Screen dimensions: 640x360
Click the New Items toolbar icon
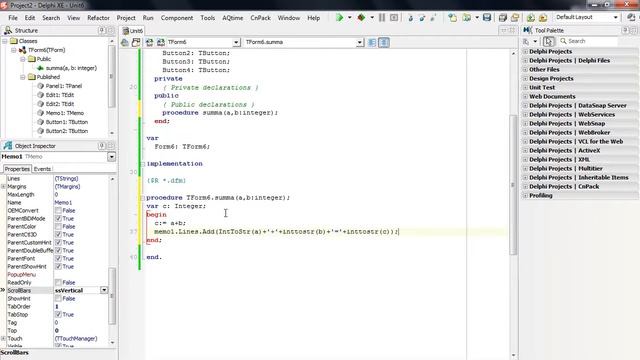pyautogui.click(x=453, y=18)
